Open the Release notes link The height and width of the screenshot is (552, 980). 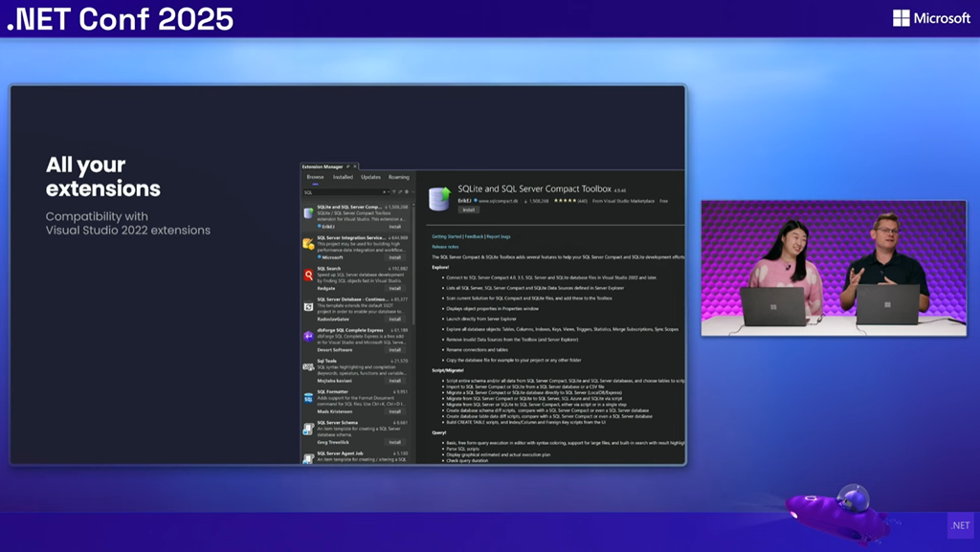coord(445,247)
